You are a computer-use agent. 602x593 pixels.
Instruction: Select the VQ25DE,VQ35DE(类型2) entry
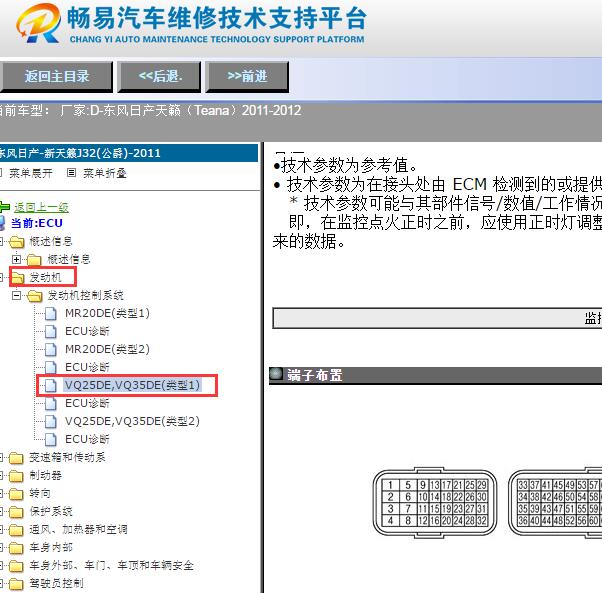click(x=132, y=421)
